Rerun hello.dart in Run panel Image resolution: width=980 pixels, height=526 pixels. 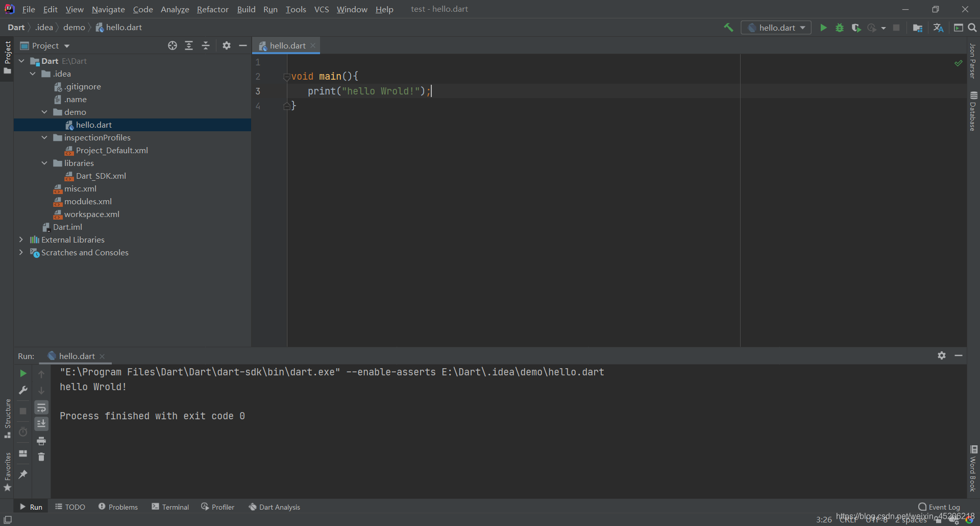click(23, 373)
